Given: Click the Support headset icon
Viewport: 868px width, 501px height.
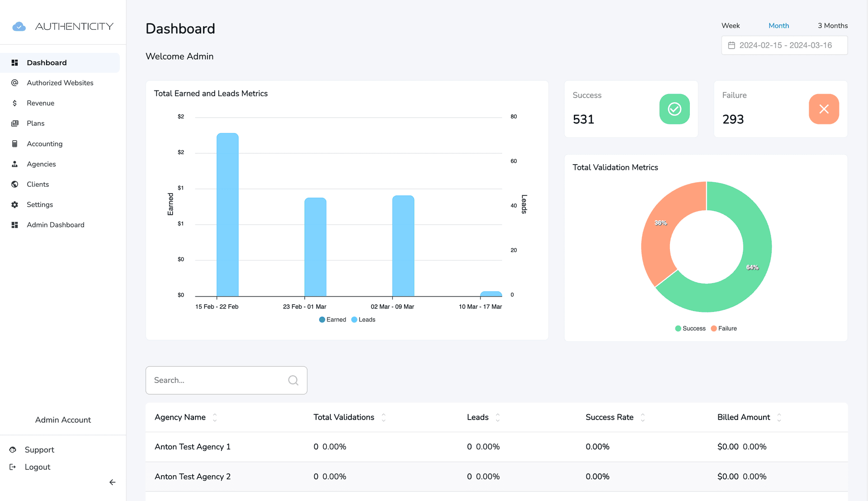Looking at the screenshot, I should click(13, 450).
